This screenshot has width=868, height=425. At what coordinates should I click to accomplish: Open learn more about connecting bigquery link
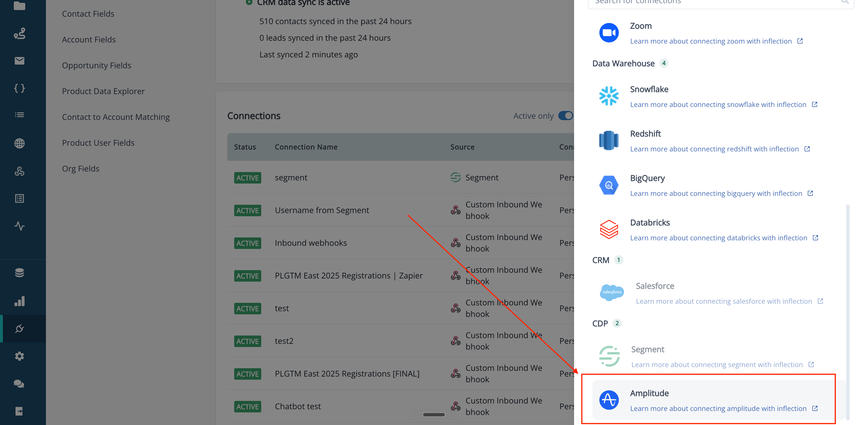pos(716,193)
